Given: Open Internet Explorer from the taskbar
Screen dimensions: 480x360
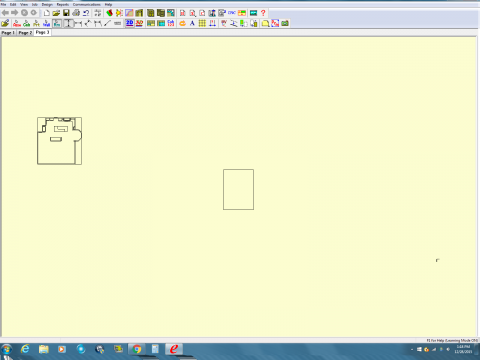Looking at the screenshot, I should [x=25, y=349].
